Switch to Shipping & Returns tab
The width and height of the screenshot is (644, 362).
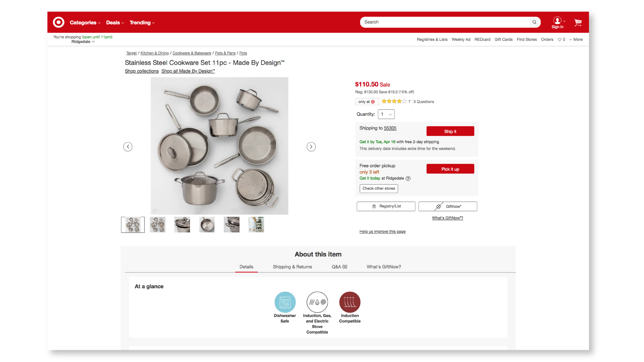[292, 267]
